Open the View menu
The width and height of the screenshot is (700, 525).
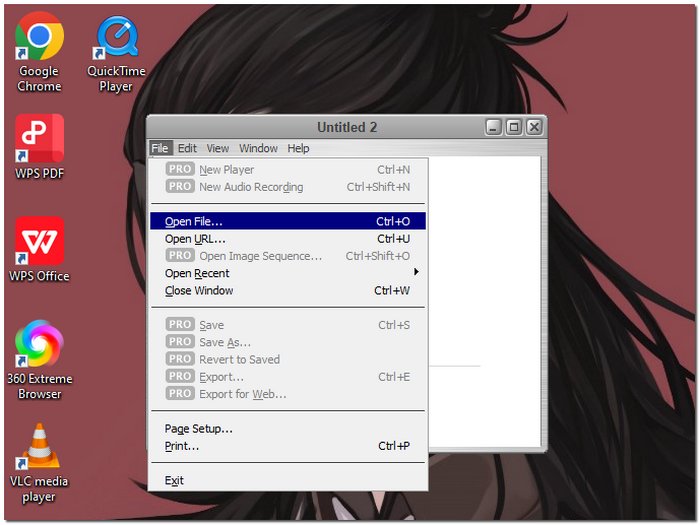[218, 148]
